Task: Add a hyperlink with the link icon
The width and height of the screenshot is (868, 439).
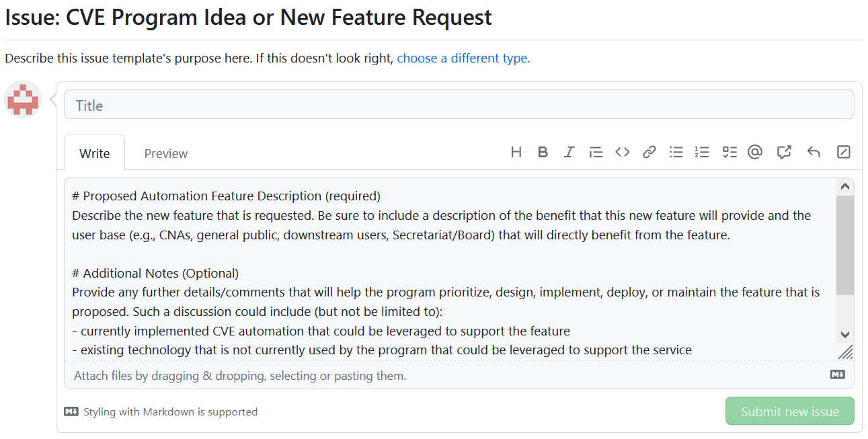Action: [649, 152]
